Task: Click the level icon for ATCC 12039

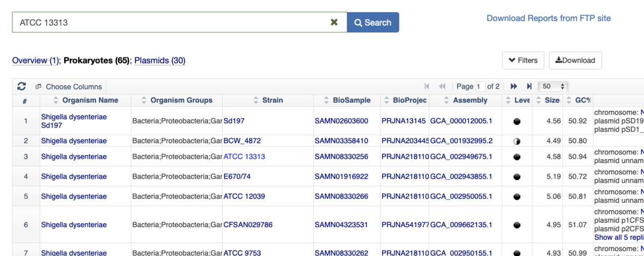Action: coord(517,197)
